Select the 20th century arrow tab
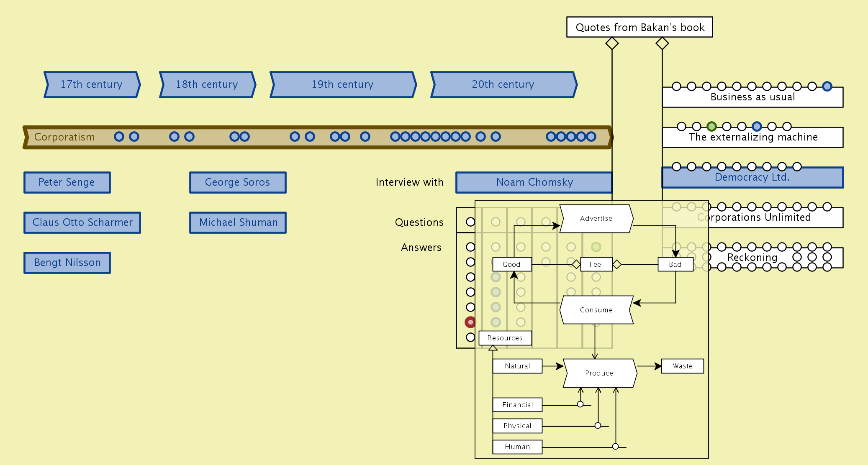Image resolution: width=868 pixels, height=465 pixels. coord(503,84)
